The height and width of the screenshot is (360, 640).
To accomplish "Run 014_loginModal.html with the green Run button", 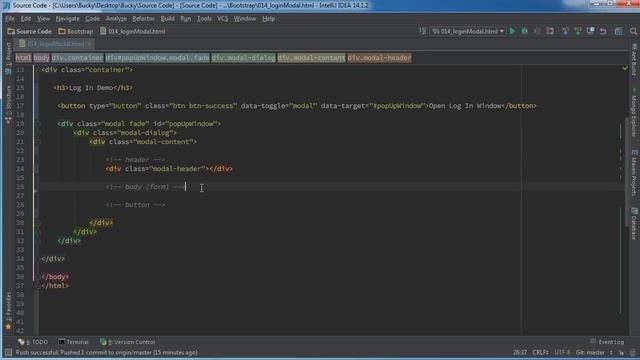I will tap(512, 31).
